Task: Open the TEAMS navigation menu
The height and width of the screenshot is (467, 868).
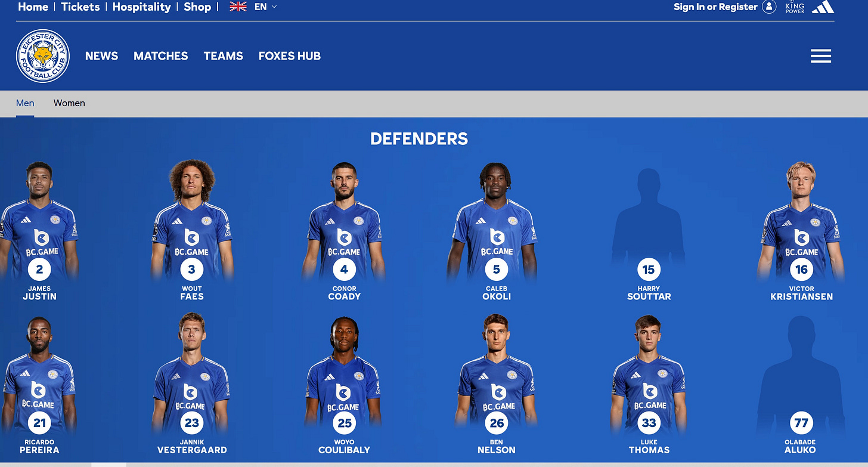Action: 224,56
